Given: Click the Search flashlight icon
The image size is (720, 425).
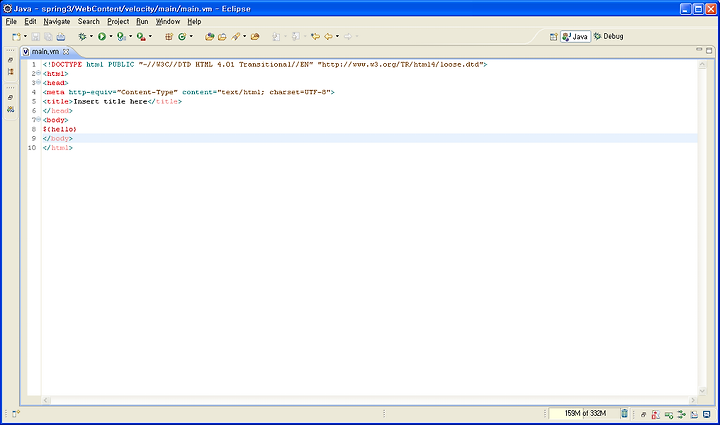Looking at the screenshot, I should 236,37.
